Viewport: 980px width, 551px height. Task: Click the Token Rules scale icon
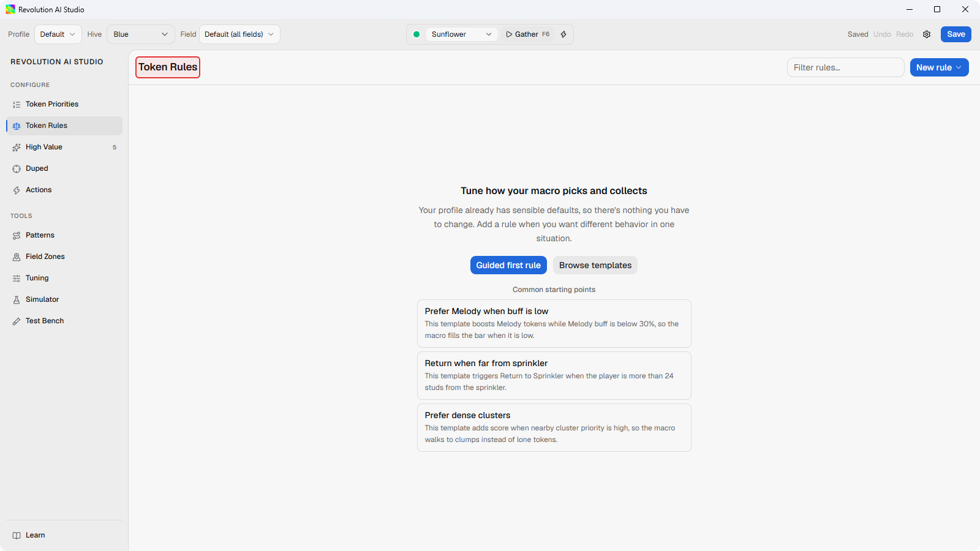pos(17,126)
